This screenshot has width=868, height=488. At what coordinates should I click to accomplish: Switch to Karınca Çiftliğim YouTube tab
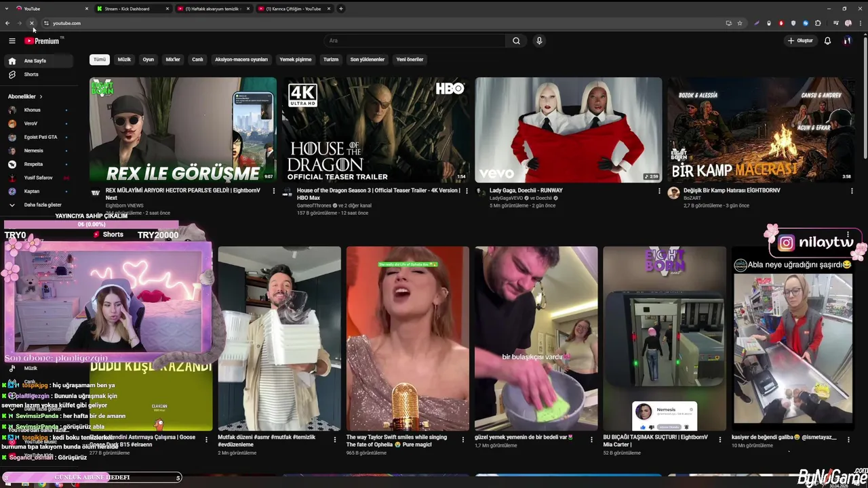point(294,9)
